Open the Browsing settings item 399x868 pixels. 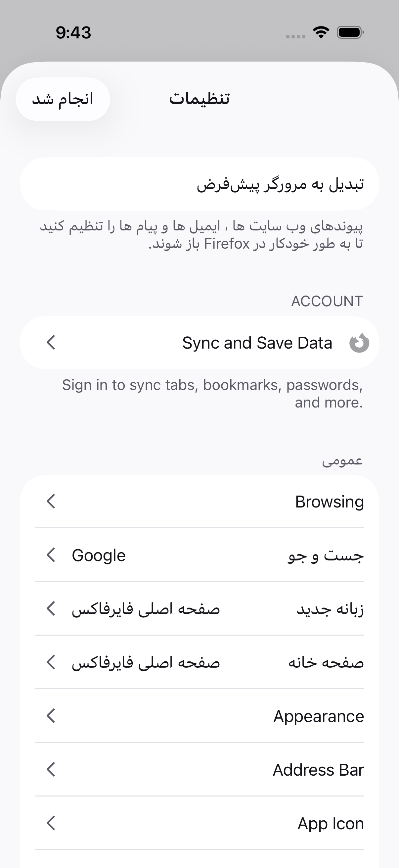click(199, 502)
